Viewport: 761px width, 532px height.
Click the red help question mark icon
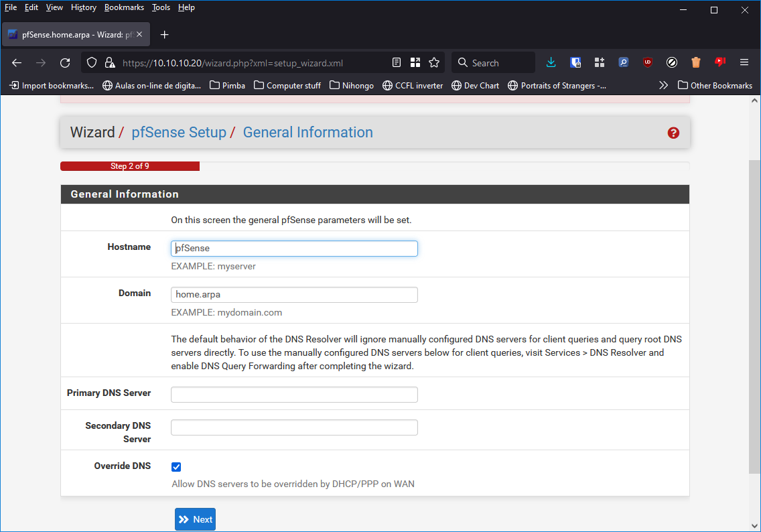pos(673,133)
